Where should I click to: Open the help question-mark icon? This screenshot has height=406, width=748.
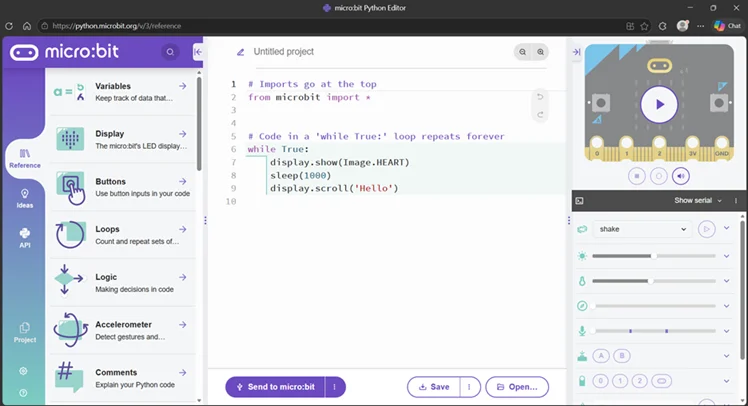[23, 393]
